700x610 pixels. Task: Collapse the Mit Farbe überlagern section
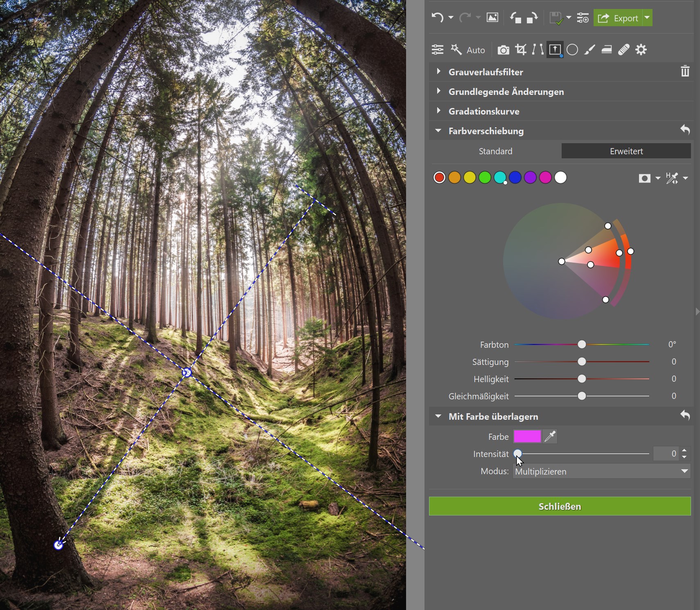coord(438,416)
